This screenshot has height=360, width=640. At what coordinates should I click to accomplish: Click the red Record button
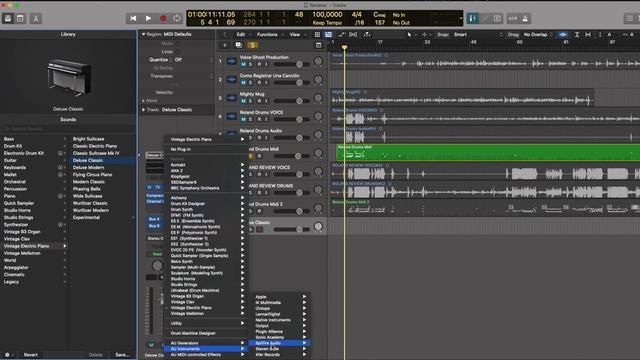(163, 18)
